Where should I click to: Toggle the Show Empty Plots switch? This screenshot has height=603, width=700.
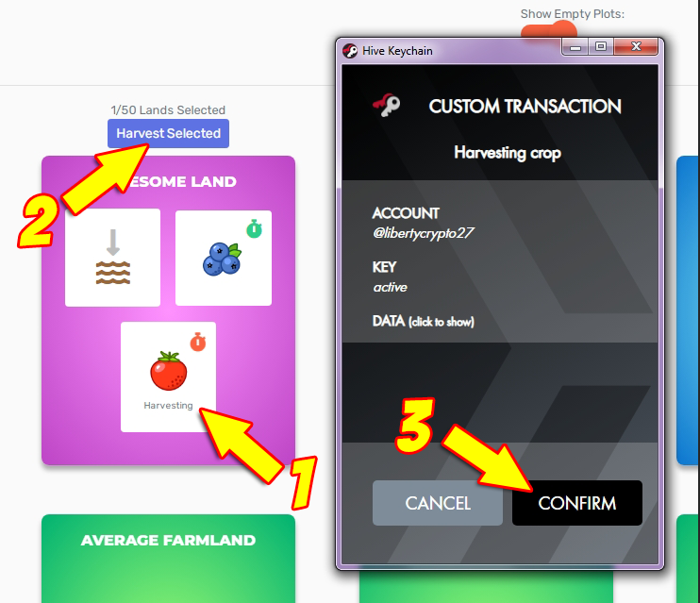(549, 31)
